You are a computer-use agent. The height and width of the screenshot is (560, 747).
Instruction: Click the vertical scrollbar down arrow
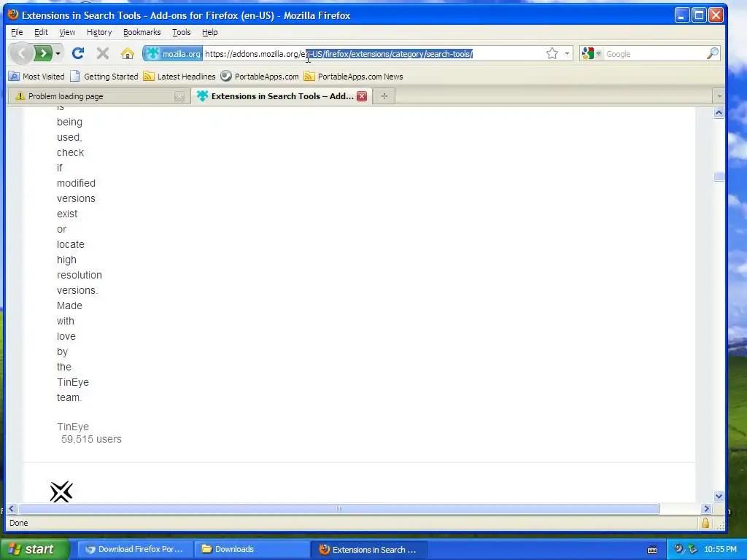point(719,496)
